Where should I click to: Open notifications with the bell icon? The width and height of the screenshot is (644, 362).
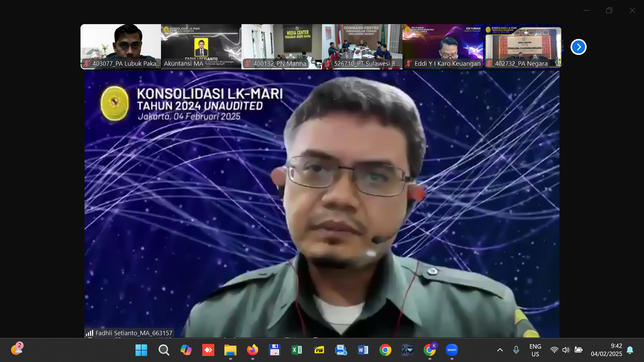630,350
